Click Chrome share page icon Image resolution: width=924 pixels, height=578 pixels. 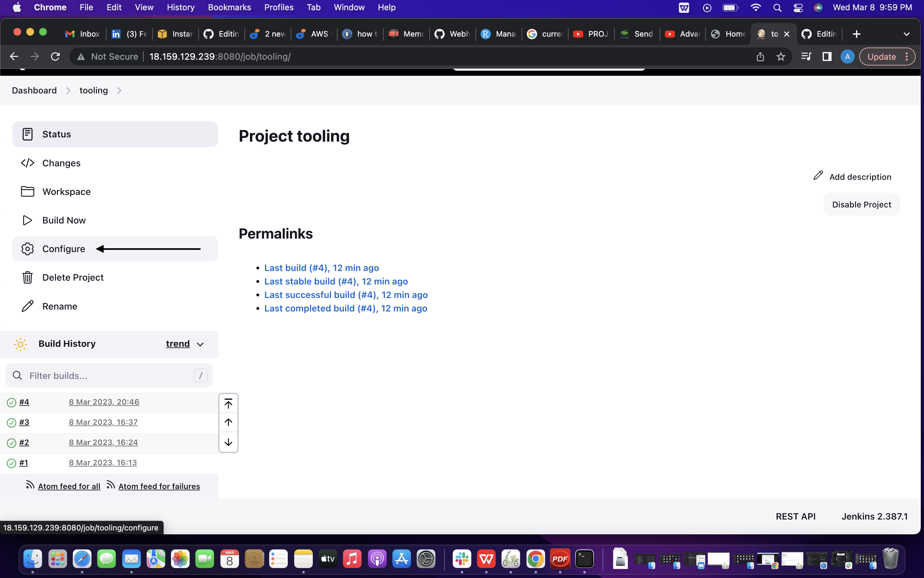[x=760, y=57]
